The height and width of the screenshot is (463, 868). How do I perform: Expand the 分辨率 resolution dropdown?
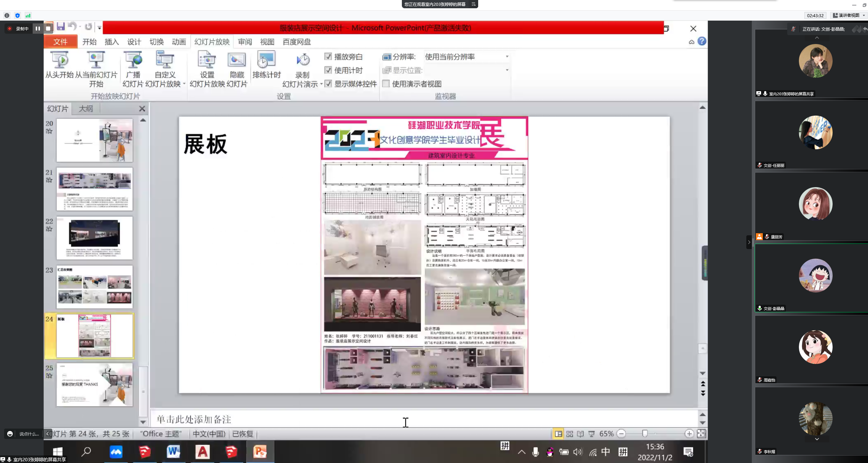click(x=507, y=57)
